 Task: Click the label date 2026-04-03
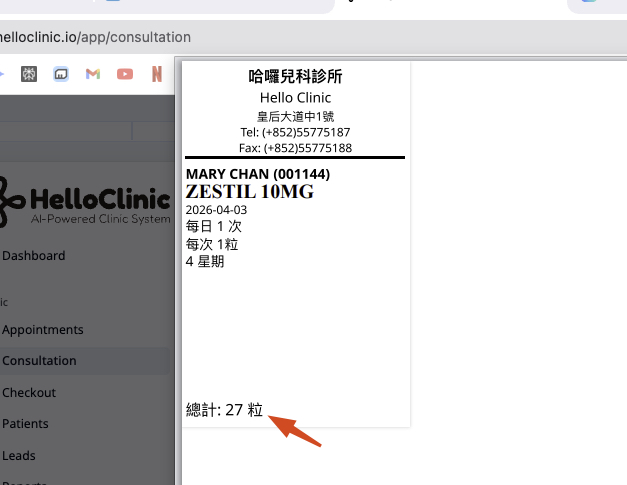(x=216, y=210)
